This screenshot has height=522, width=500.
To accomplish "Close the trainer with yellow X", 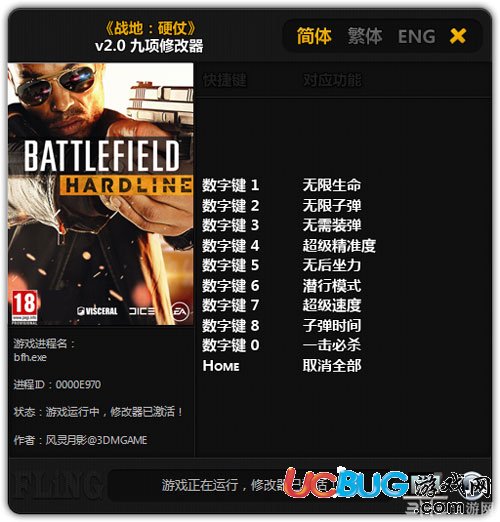I will tap(458, 36).
